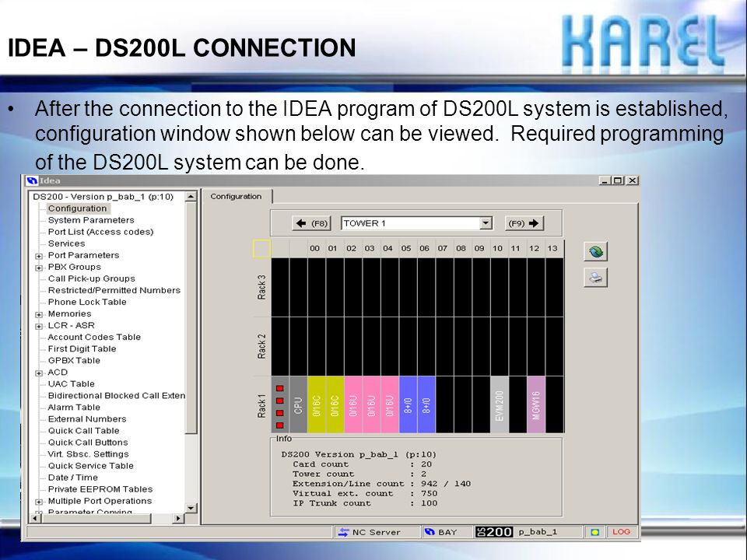The image size is (747, 560).
Task: Click tree panel scroll up arrow
Action: coord(191,197)
